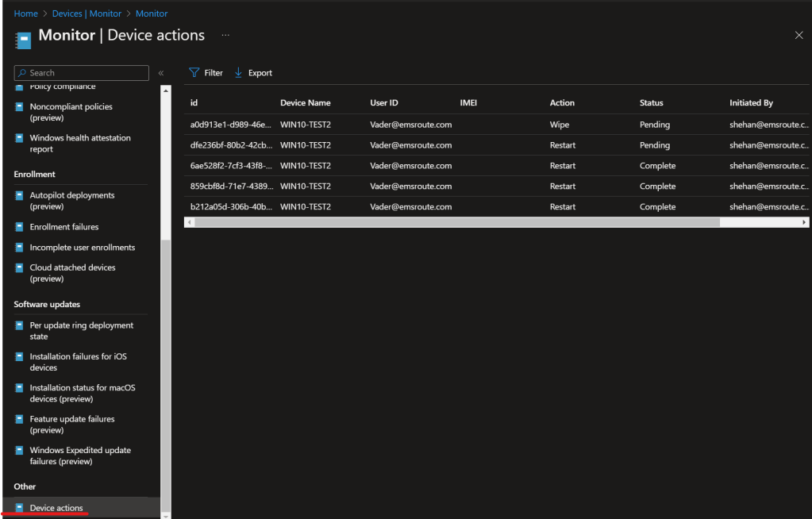
Task: Click the Monitor notebook icon in header
Action: coord(24,40)
